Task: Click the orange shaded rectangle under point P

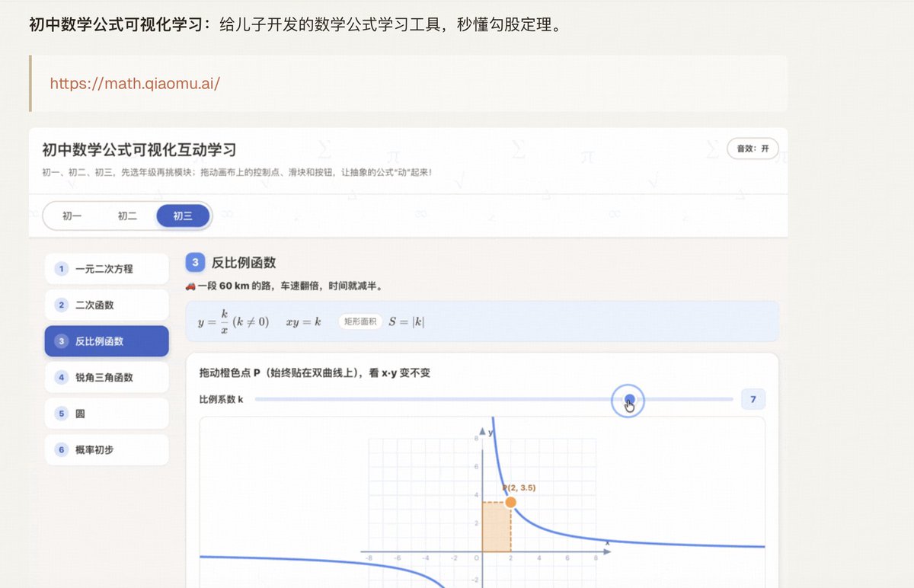Action: point(496,526)
